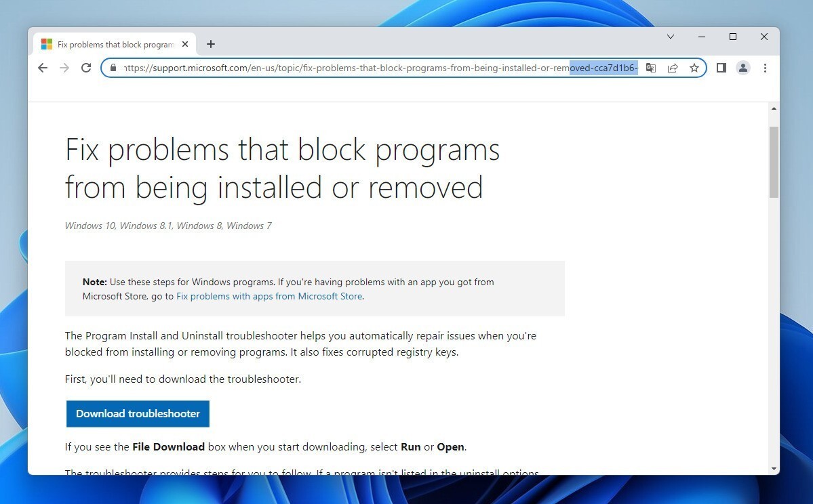Viewport: 813px width, 504px height.
Task: Click the bold Note: label
Action: click(x=94, y=282)
